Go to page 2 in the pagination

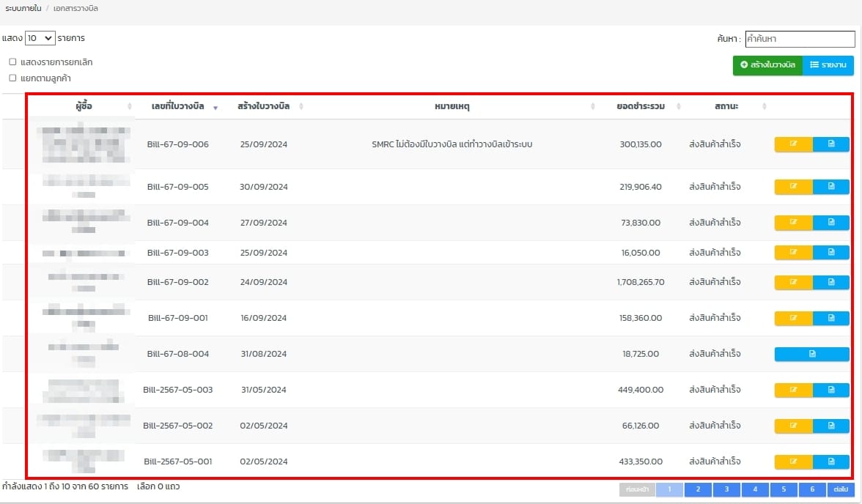[x=698, y=489]
